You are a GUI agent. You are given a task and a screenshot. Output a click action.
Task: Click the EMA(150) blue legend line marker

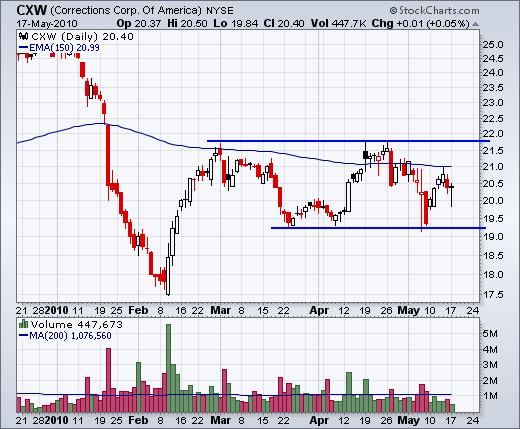tap(23, 47)
